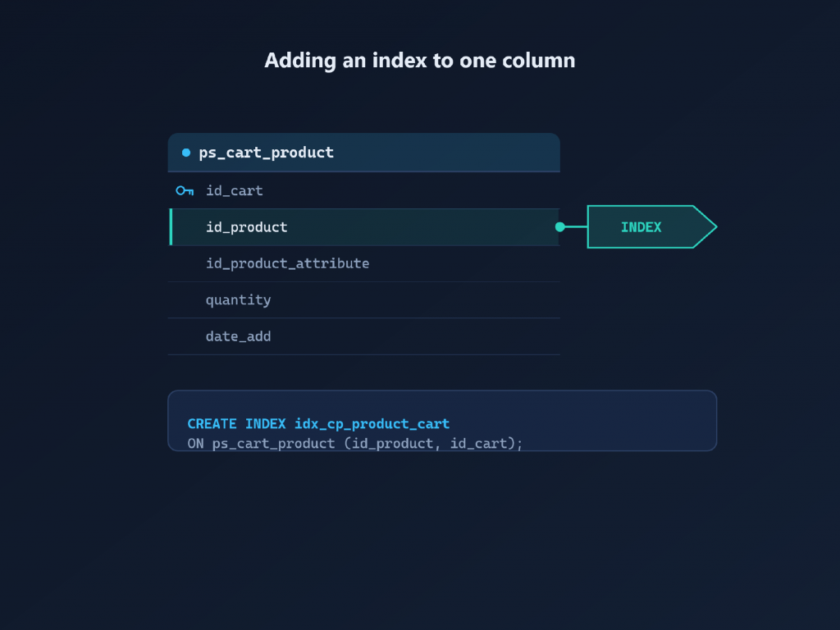The image size is (840, 630).
Task: Select the ps_cart_product table header
Action: [363, 153]
